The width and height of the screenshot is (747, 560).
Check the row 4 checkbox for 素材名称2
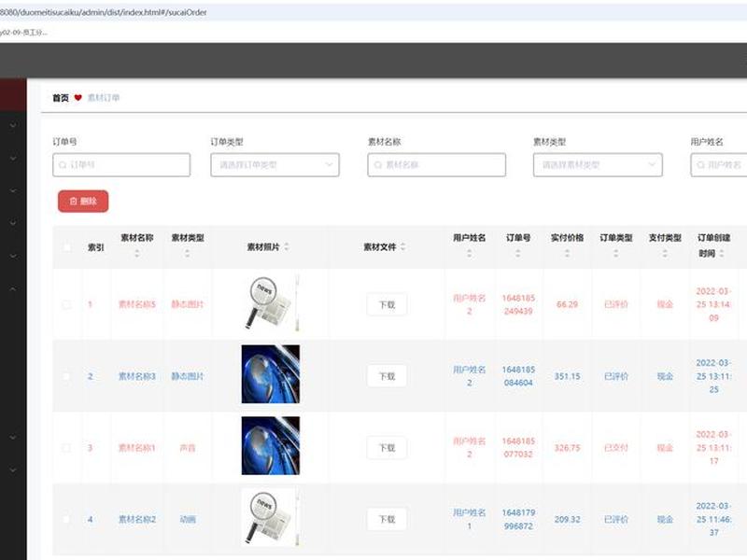pos(66,519)
